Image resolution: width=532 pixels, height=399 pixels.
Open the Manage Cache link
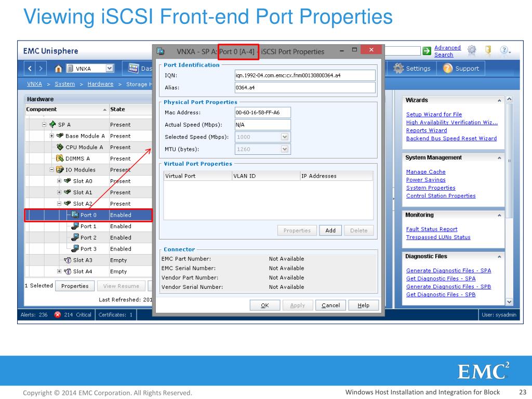coord(426,171)
